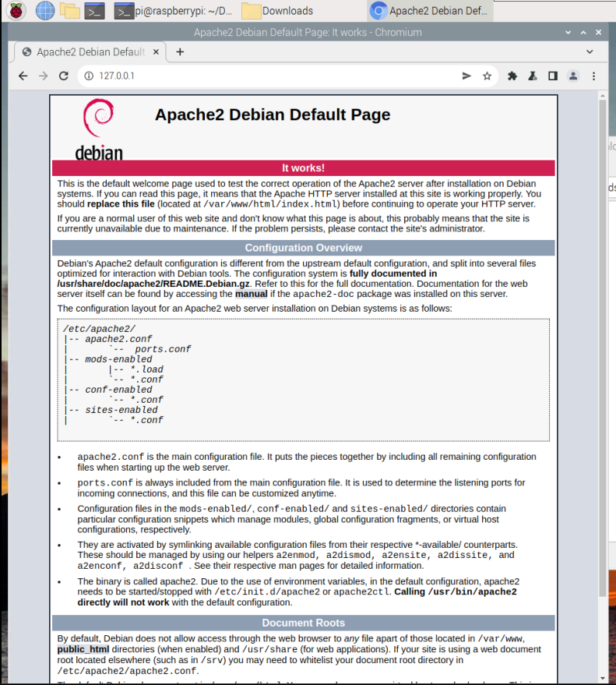Viewport: 616px width, 685px height.
Task: Toggle the side panel icon
Action: 553,76
